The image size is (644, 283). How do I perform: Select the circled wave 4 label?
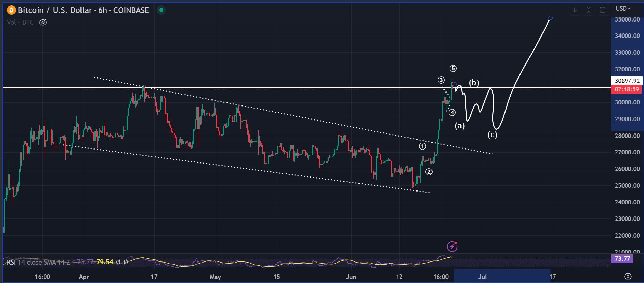point(452,113)
